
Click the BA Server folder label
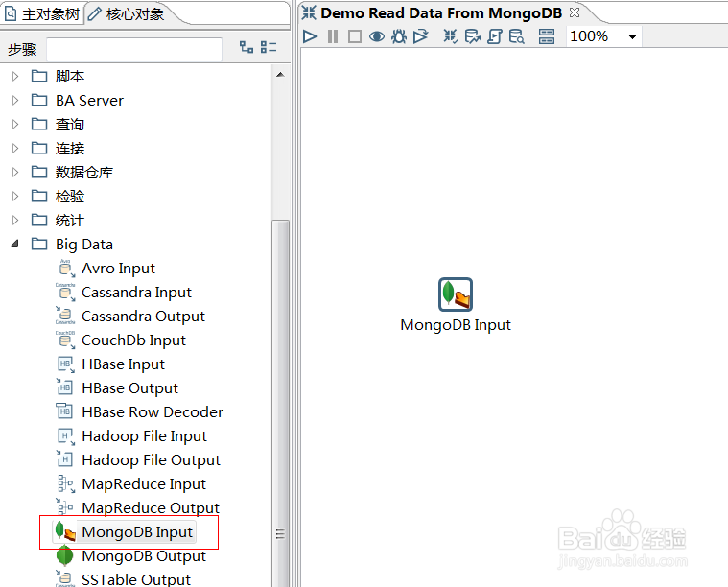[x=89, y=101]
